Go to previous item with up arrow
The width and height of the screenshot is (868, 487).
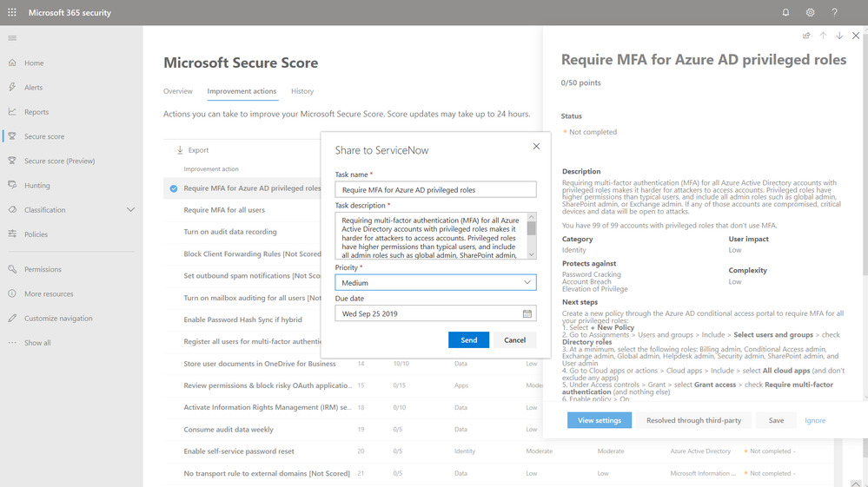(x=823, y=36)
